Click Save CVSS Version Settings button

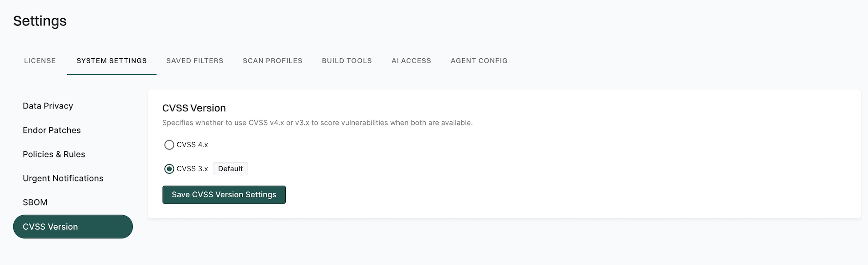coord(224,195)
